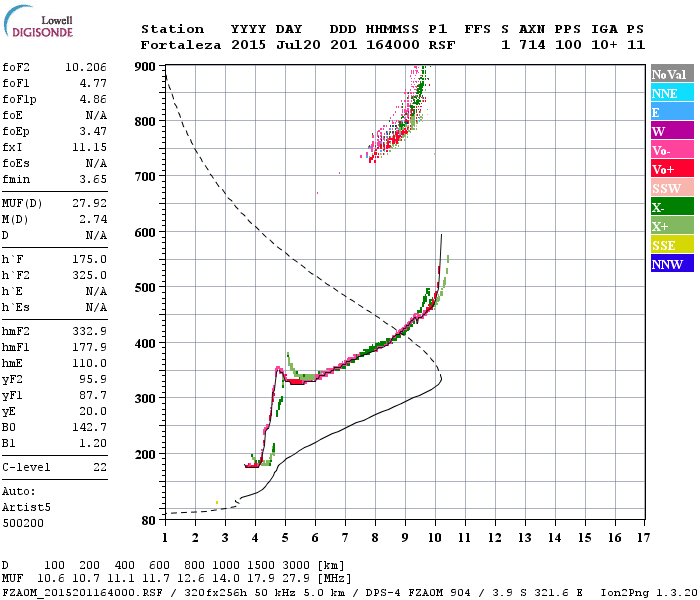Select the W purple legend swatch

coord(672,131)
